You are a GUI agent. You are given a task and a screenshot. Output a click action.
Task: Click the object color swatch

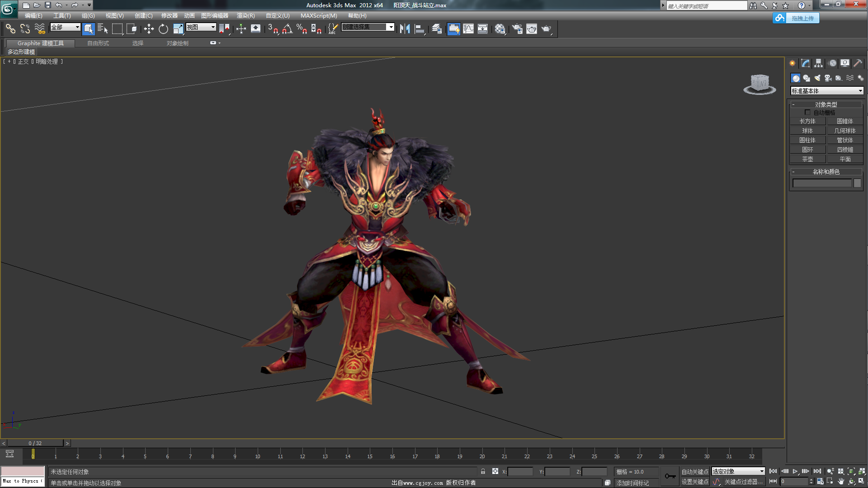[x=857, y=183]
